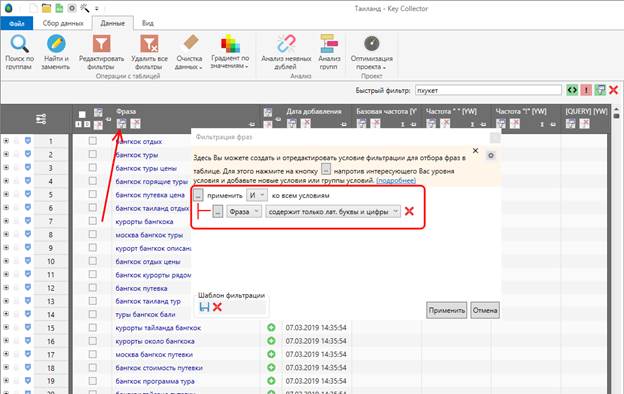The image size is (624, 394).
Task: Switch to Сбор данных tab
Action: coord(63,23)
